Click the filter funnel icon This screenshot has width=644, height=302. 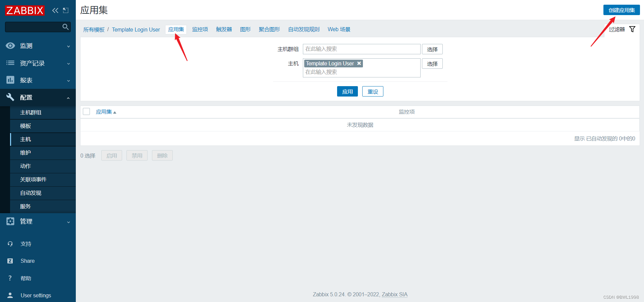coord(632,29)
